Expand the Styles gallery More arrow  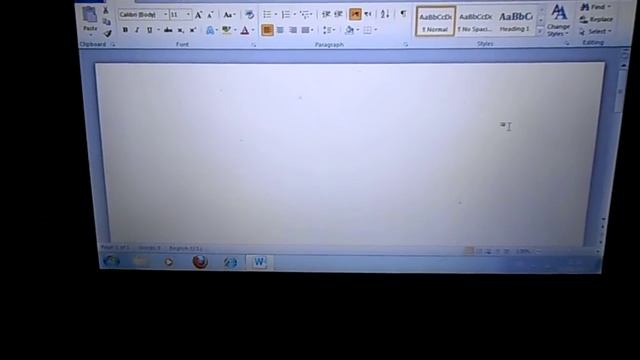click(541, 32)
